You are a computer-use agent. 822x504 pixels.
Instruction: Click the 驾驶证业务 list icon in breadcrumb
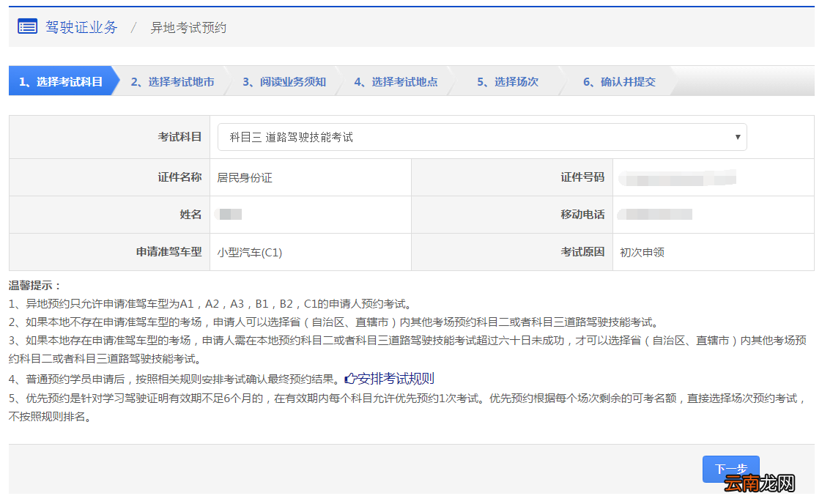pyautogui.click(x=26, y=26)
